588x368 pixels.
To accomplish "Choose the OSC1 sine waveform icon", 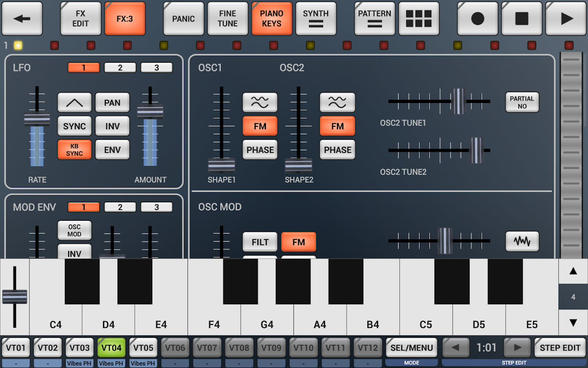I will [x=260, y=102].
